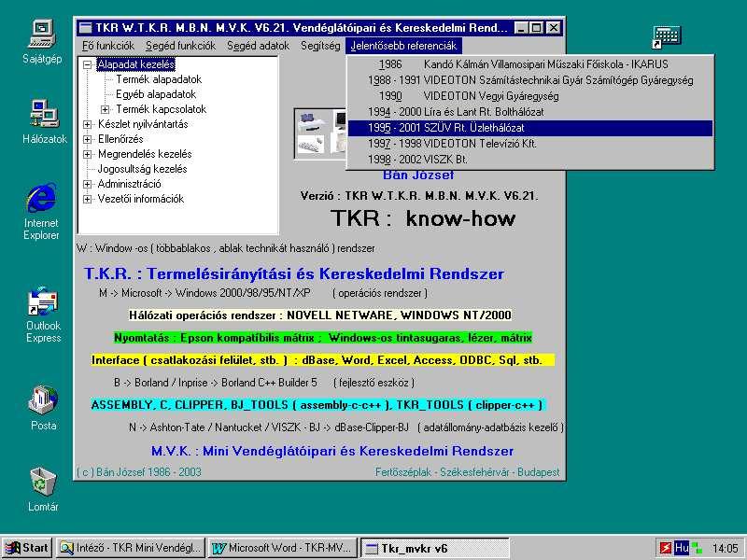This screenshot has width=747, height=560.
Task: Select 1994 - 2000 Líra és Lant Rt. entry
Action: (x=530, y=112)
